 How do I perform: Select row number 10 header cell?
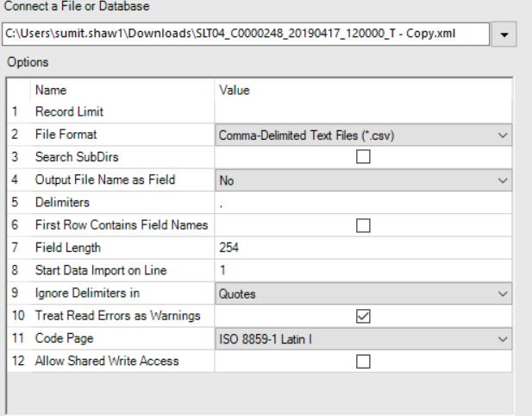coord(17,316)
